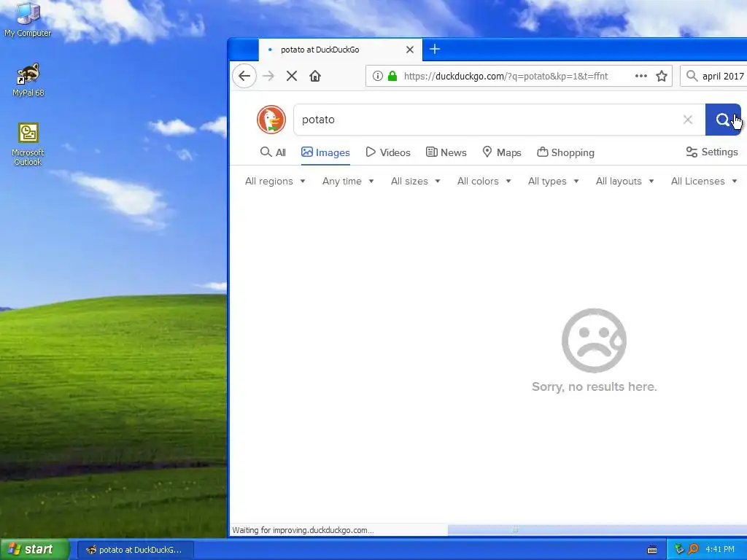
Task: Bookmark this page with the star icon
Action: pos(661,76)
